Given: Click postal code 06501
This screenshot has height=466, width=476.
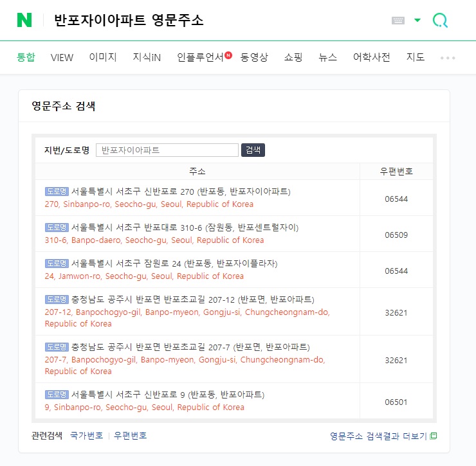Looking at the screenshot, I should coord(396,402).
